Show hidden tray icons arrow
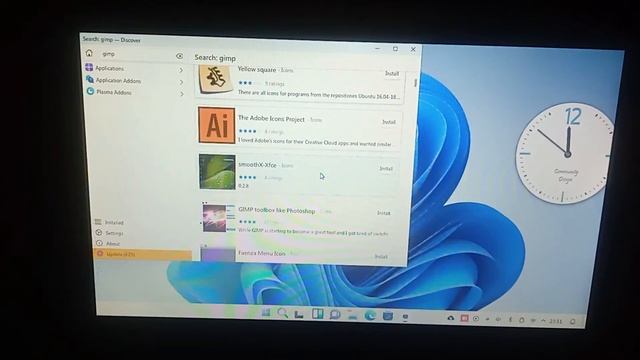Screen dimensions: 640x360 point(543,321)
